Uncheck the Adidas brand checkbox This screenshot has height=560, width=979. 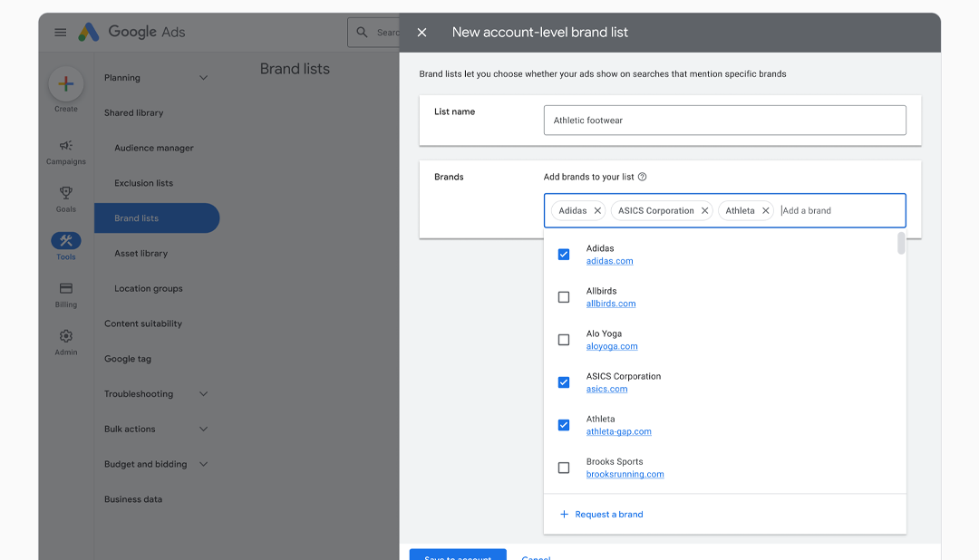563,255
